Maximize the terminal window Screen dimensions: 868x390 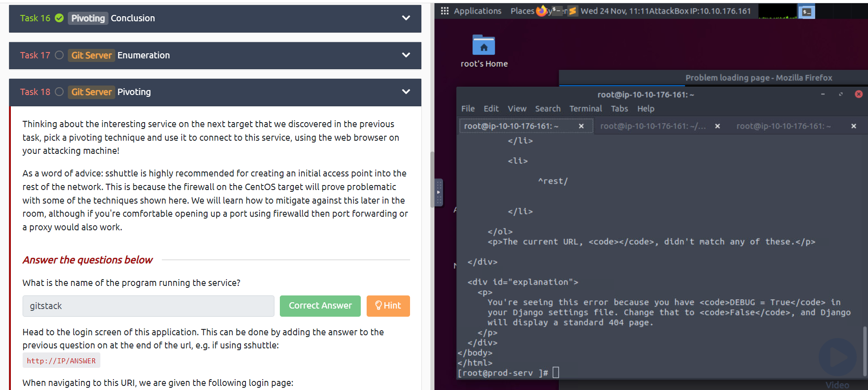(x=841, y=94)
